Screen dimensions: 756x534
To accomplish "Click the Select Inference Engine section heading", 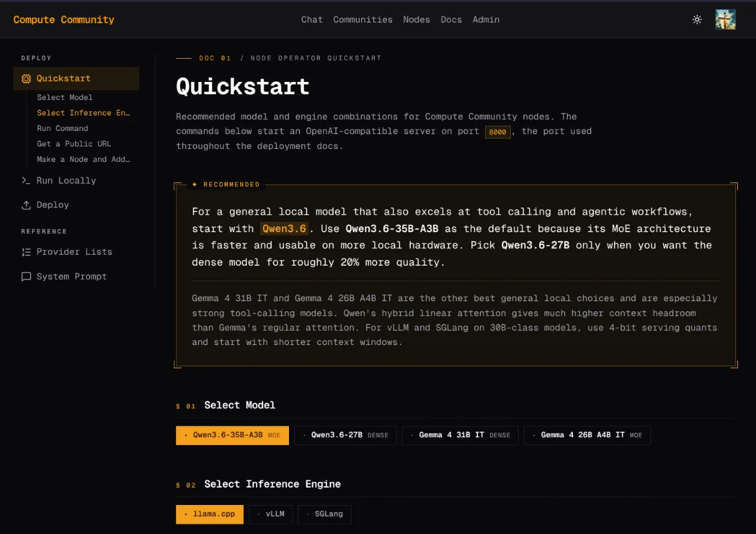I will (272, 484).
